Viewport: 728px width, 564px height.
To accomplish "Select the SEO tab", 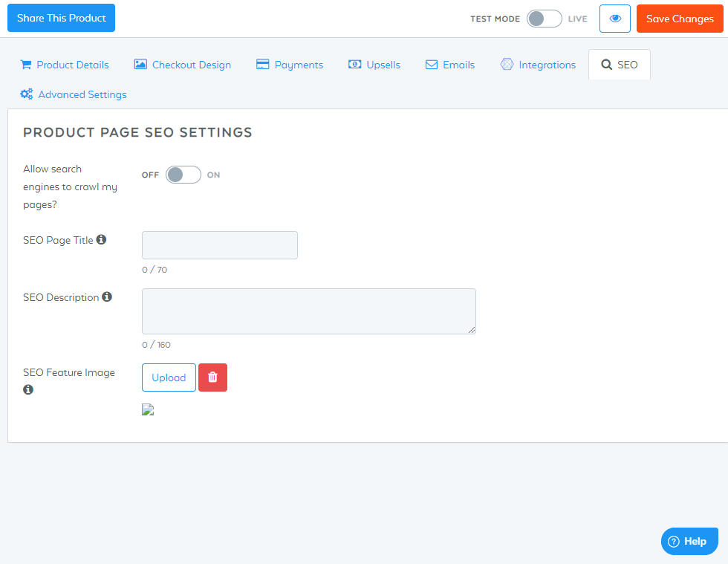I will [620, 65].
